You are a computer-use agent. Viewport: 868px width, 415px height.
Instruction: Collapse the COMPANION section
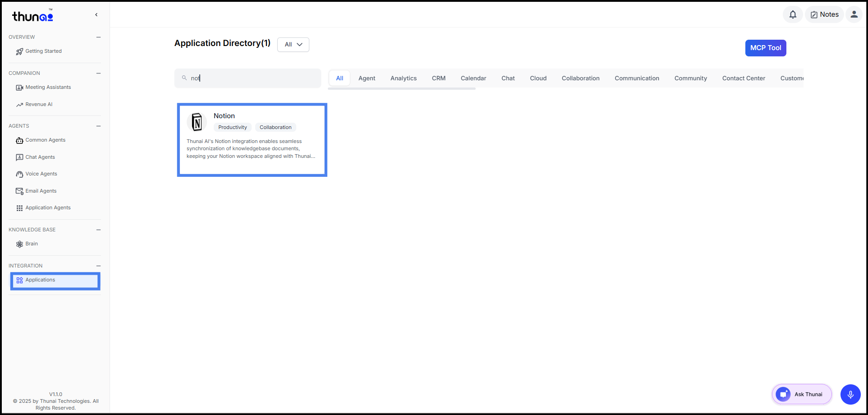(x=98, y=73)
